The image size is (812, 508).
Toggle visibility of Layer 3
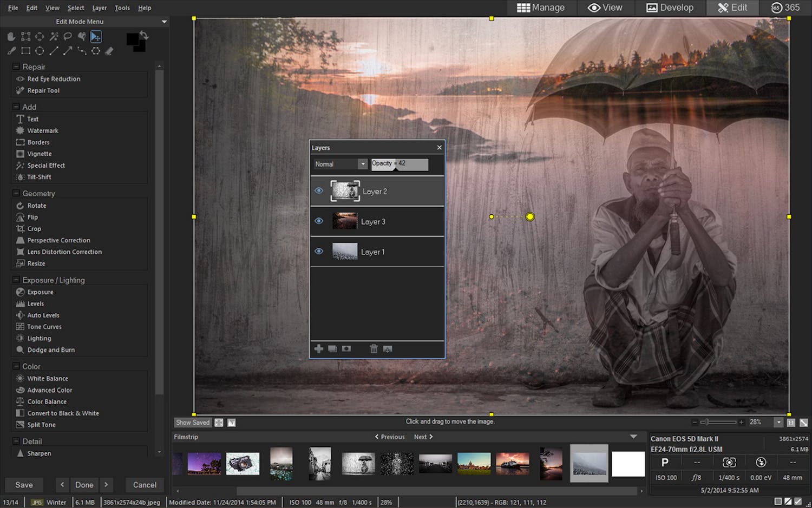click(x=319, y=221)
